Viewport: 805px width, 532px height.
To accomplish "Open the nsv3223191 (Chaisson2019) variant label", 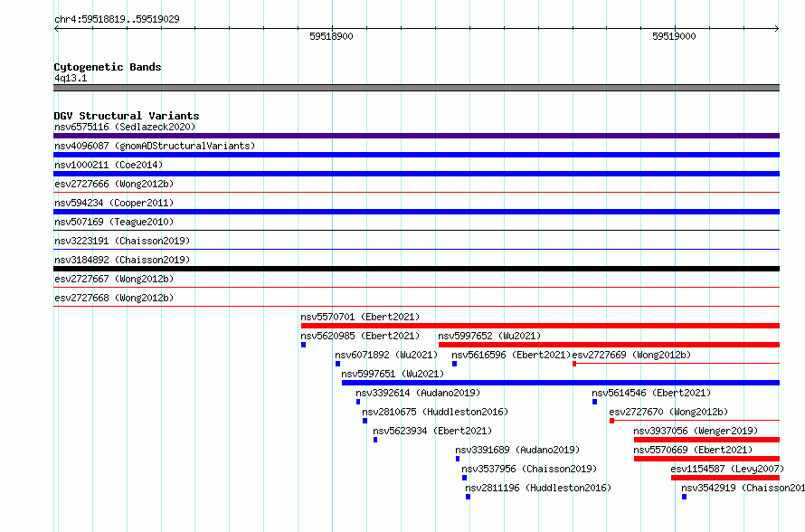I will (x=122, y=241).
